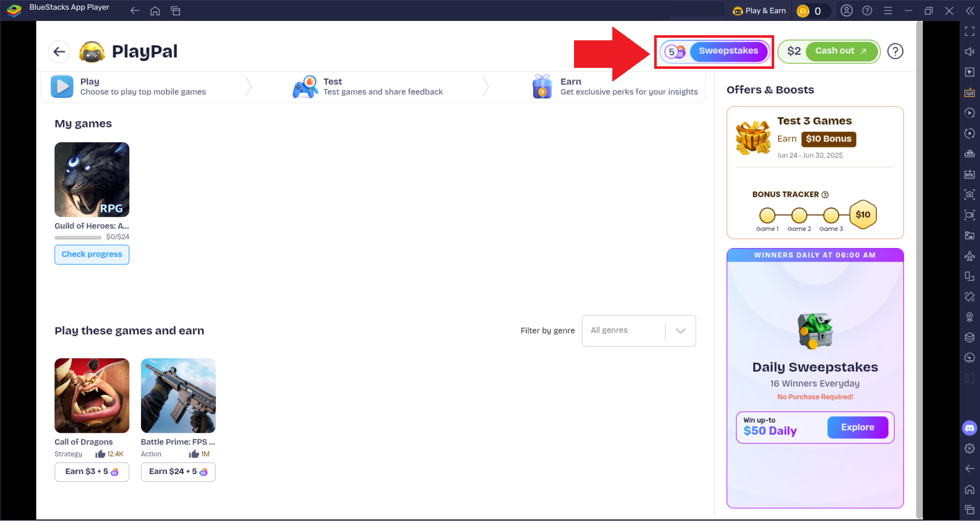Screen dimensions: 980x521
Task: Open Battle Prime FPS game thumbnail
Action: [x=178, y=395]
